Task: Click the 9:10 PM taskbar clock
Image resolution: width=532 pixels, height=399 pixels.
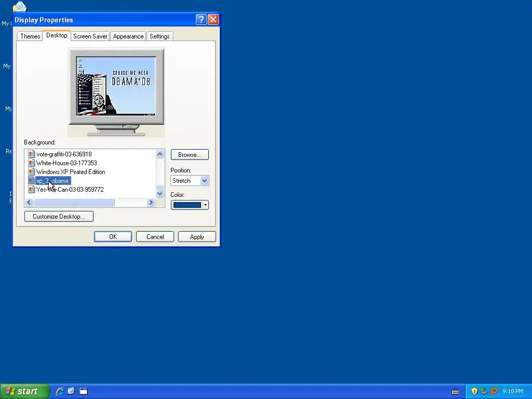Action: 513,391
